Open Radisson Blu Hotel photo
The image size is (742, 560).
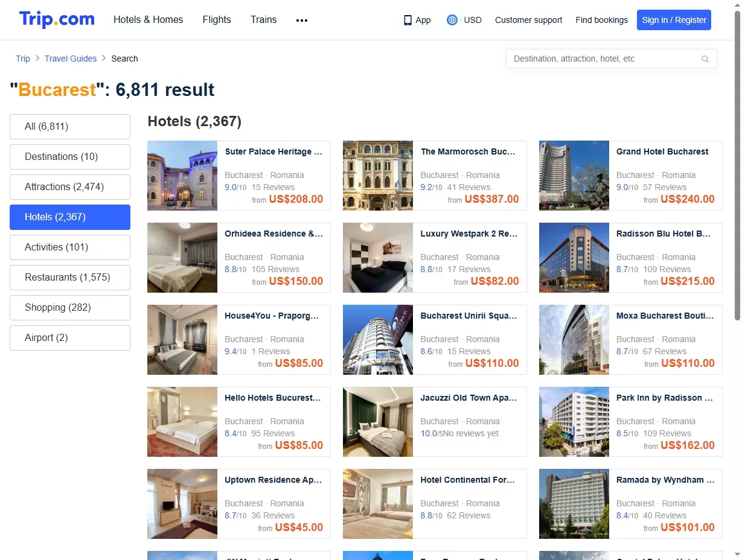(x=574, y=258)
